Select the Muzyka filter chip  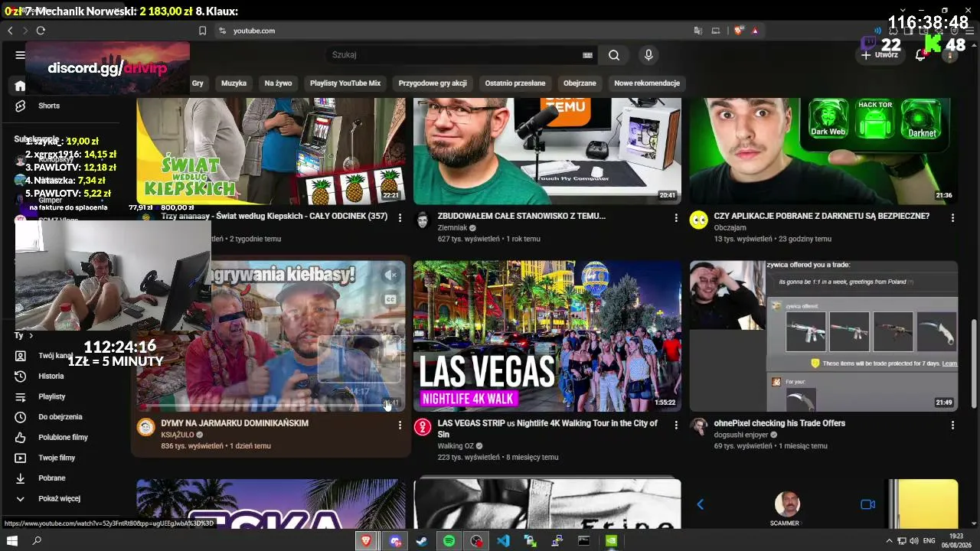pyautogui.click(x=234, y=83)
